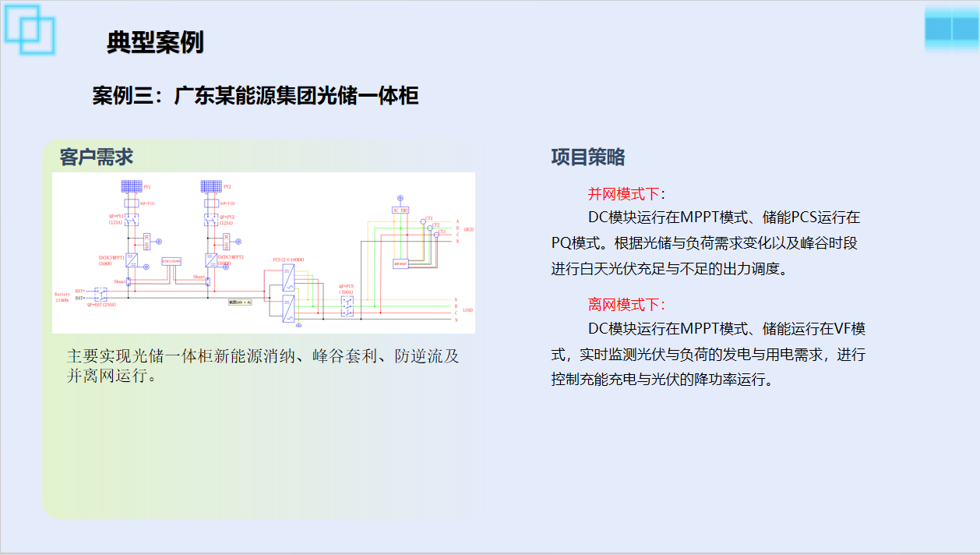Click the 项目策略 heading
Viewport: 980px width, 555px height.
coord(588,157)
